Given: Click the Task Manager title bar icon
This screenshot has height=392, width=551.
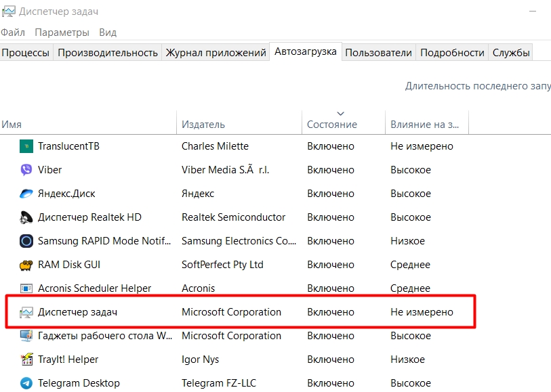Looking at the screenshot, I should (8, 12).
